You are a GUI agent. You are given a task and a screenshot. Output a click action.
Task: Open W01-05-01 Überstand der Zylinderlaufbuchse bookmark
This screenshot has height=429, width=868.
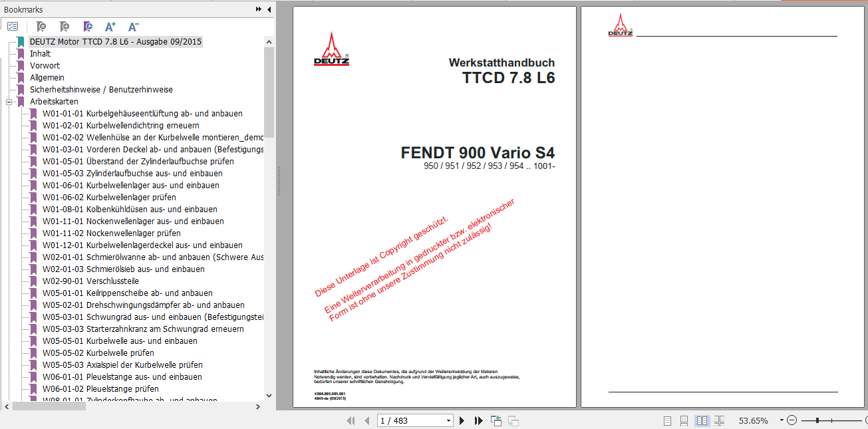pos(138,161)
